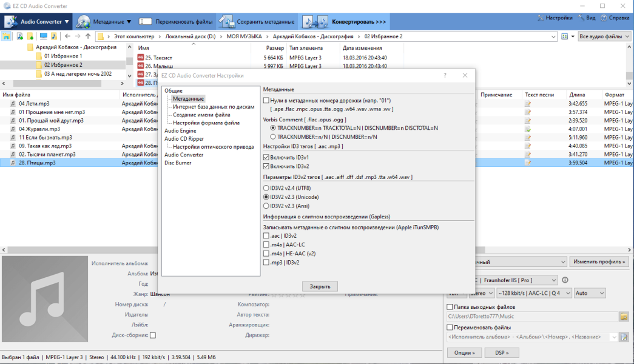Screen dimensions: 634x364
Task: Enable .m4a | AAC-LC gapless checkbox
Action: (266, 244)
